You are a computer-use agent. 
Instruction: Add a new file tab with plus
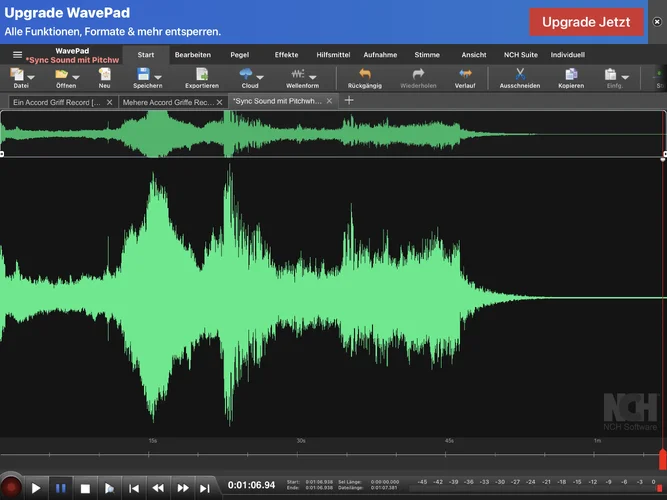(349, 100)
